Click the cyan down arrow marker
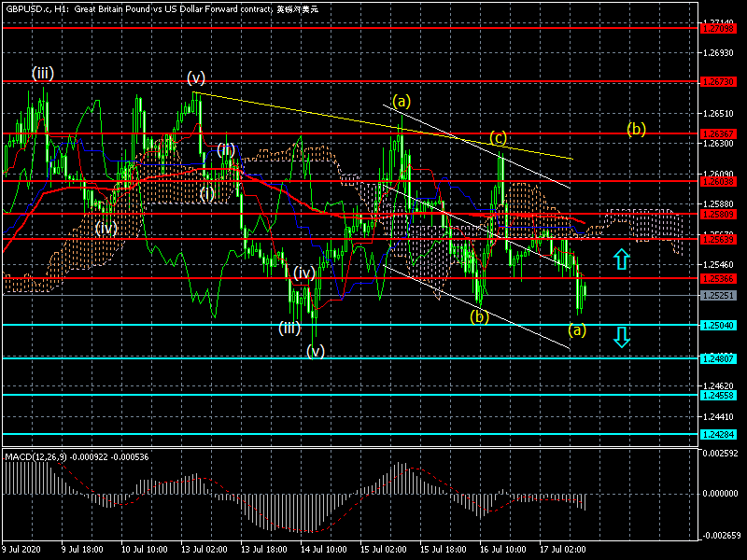 (x=622, y=337)
